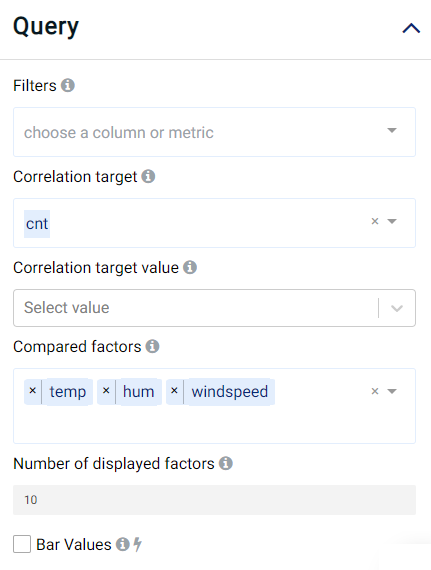The height and width of the screenshot is (570, 431).
Task: Click the Correlation target info icon
Action: [148, 176]
